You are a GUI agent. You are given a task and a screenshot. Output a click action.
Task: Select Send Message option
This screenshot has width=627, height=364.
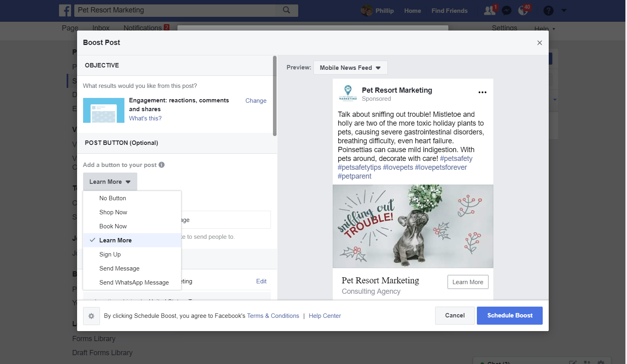132,268
